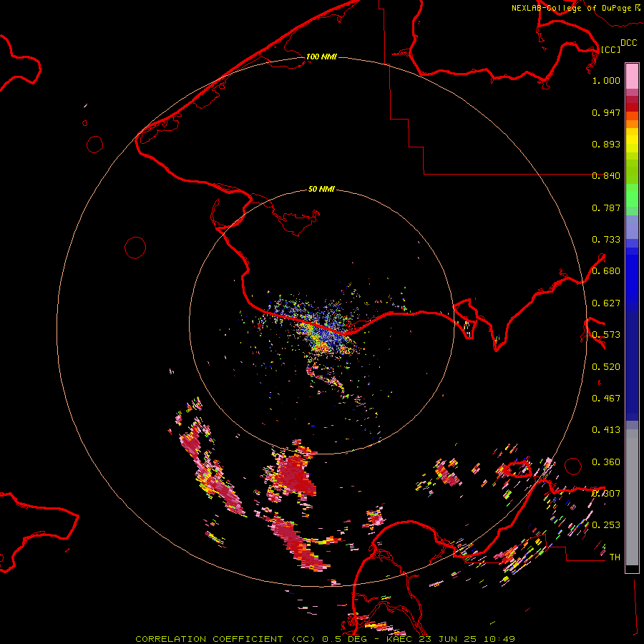Screen dimensions: 644x644
Task: Pick the red swatch in color bar
Action: pos(632,107)
